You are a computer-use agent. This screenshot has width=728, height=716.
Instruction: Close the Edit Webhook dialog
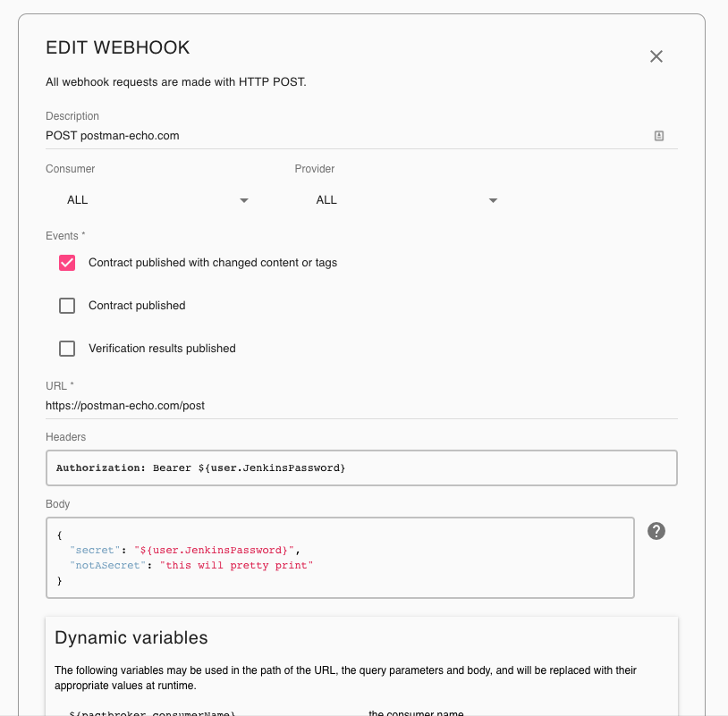click(656, 56)
